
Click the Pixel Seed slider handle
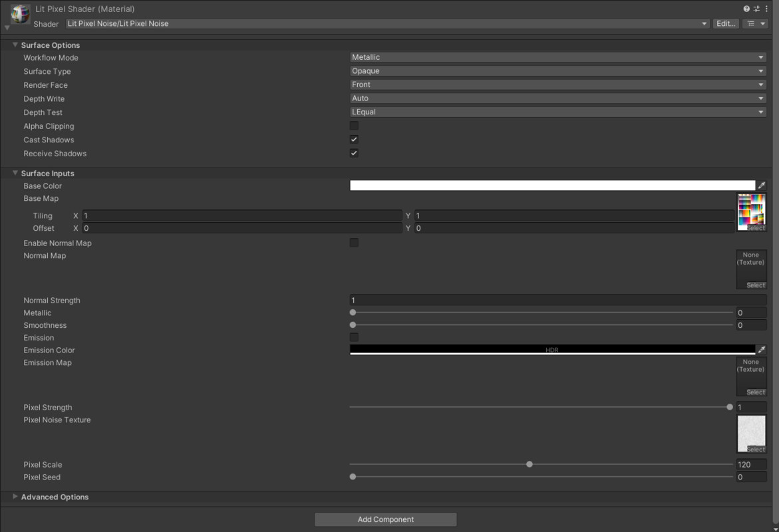click(353, 476)
